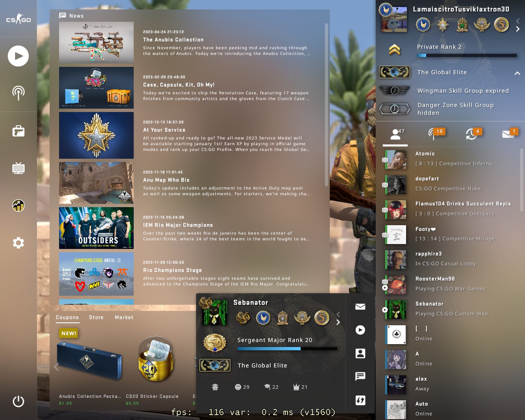Select friend dopefart in the friends list
The height and width of the screenshot is (420, 525).
pyautogui.click(x=450, y=184)
